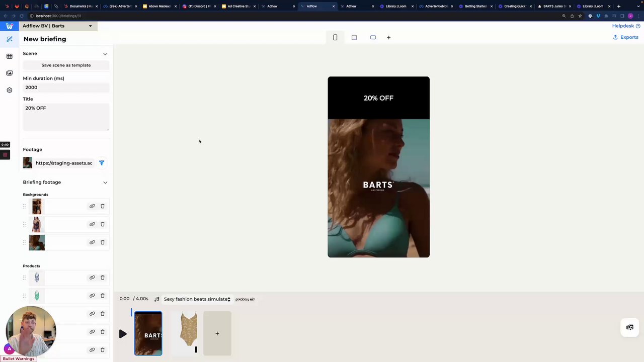Click the 20% OFF text in the preview

[x=379, y=98]
